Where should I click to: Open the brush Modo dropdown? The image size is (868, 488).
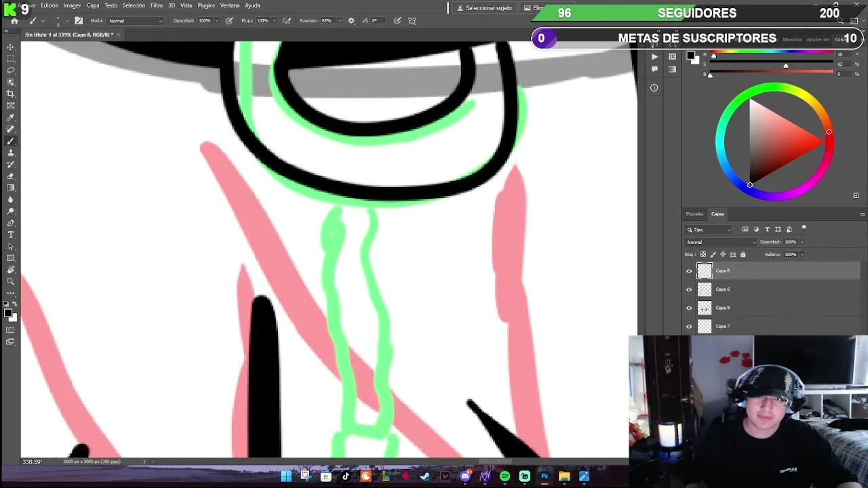[136, 21]
